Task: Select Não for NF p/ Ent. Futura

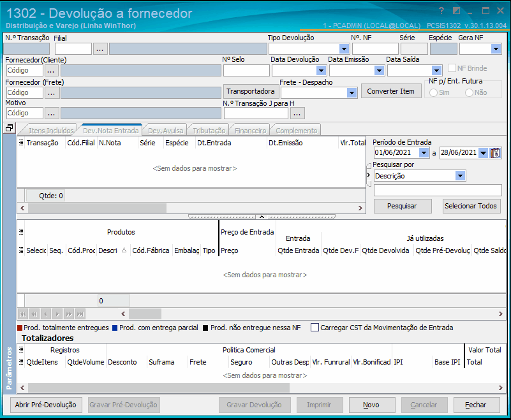Action: tap(470, 93)
